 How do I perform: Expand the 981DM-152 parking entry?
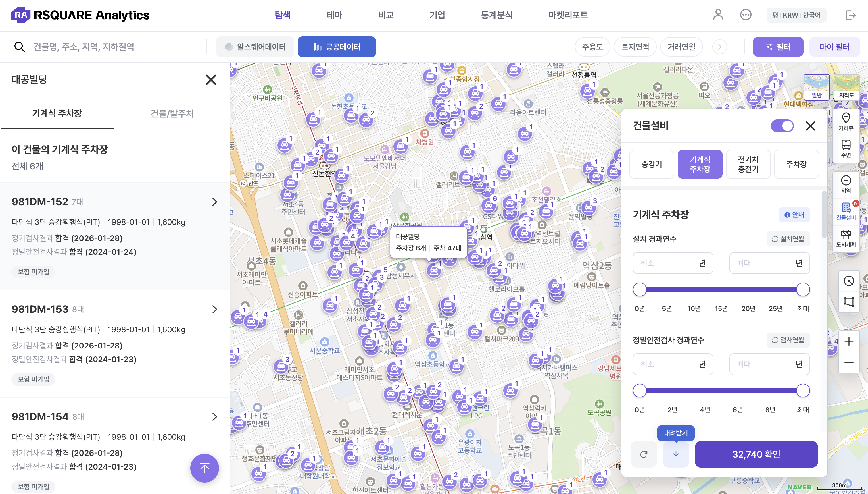[x=214, y=202]
